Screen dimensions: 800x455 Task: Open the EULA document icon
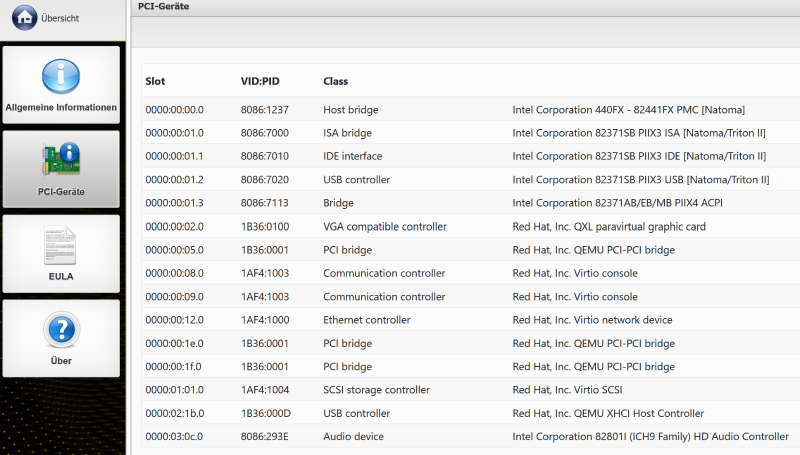[x=61, y=245]
